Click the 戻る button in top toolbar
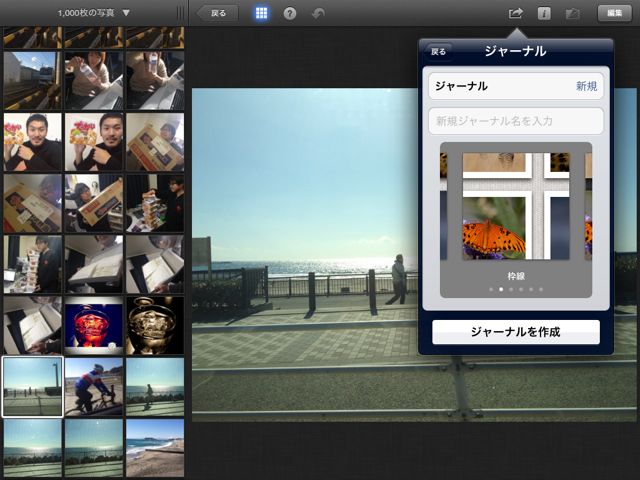The width and height of the screenshot is (640, 480). [x=218, y=13]
